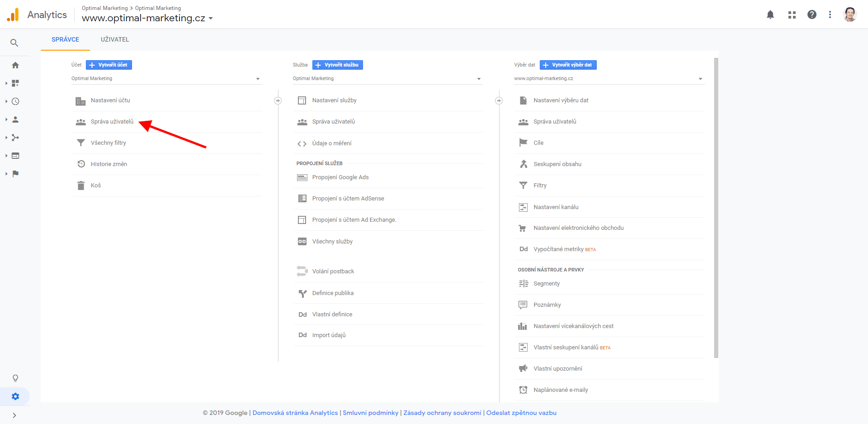Switch to the UŽIVATEL tab

pos(115,39)
